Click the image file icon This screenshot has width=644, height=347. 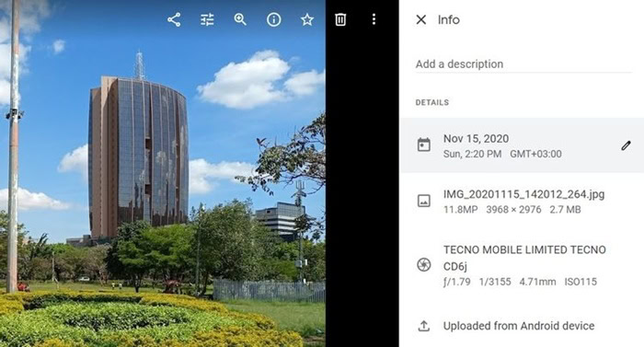coord(424,201)
